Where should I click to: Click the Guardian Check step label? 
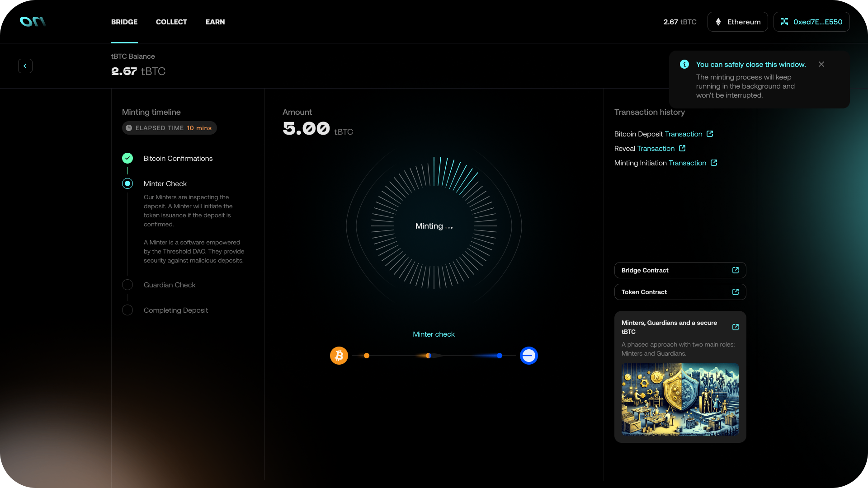click(x=170, y=285)
